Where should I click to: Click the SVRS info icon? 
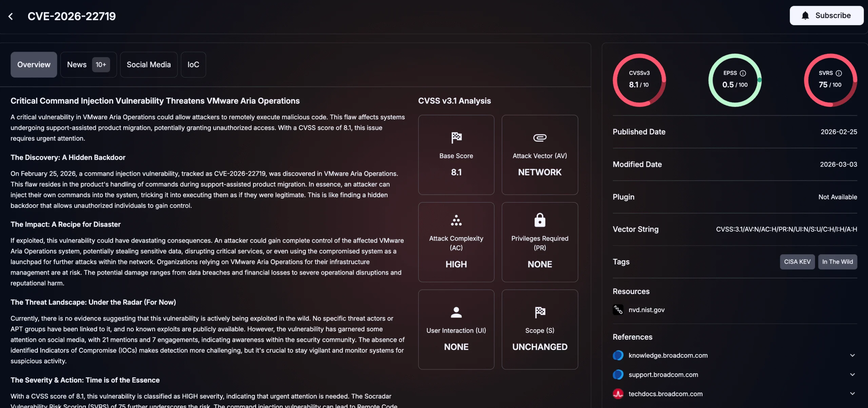tap(839, 73)
